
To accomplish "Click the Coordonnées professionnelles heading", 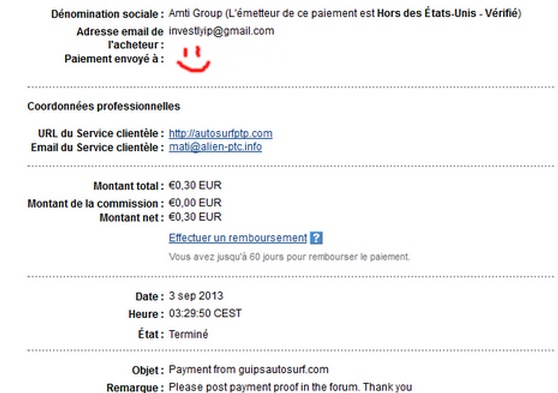I will pos(104,106).
